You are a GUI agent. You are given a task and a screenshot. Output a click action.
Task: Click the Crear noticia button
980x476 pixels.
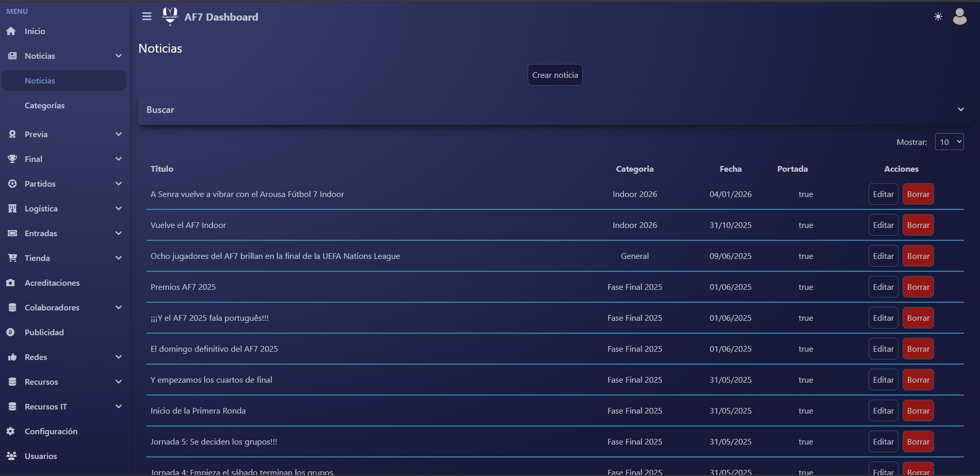tap(555, 75)
